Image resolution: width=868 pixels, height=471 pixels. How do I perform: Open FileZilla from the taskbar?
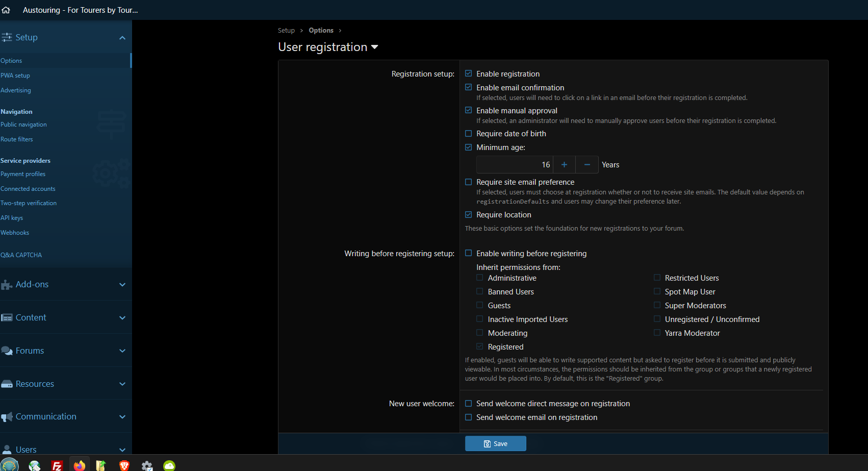tap(57, 465)
